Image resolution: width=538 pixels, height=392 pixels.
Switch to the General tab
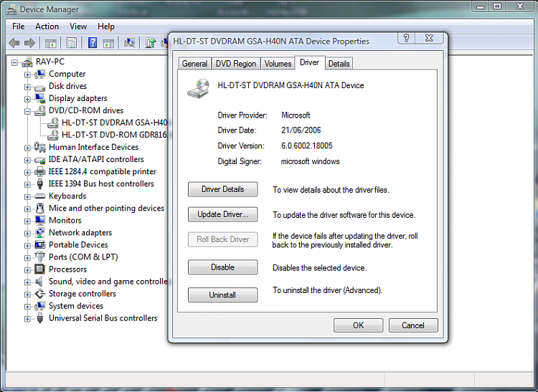(x=194, y=64)
